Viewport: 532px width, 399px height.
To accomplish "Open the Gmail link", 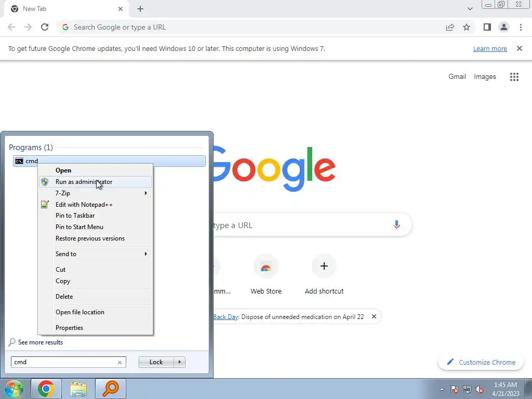I will coord(457,77).
